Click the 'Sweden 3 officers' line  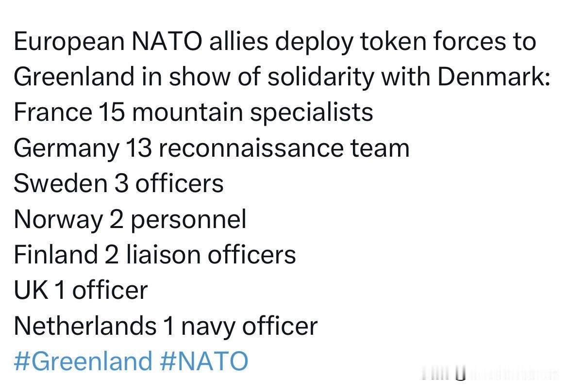point(118,183)
